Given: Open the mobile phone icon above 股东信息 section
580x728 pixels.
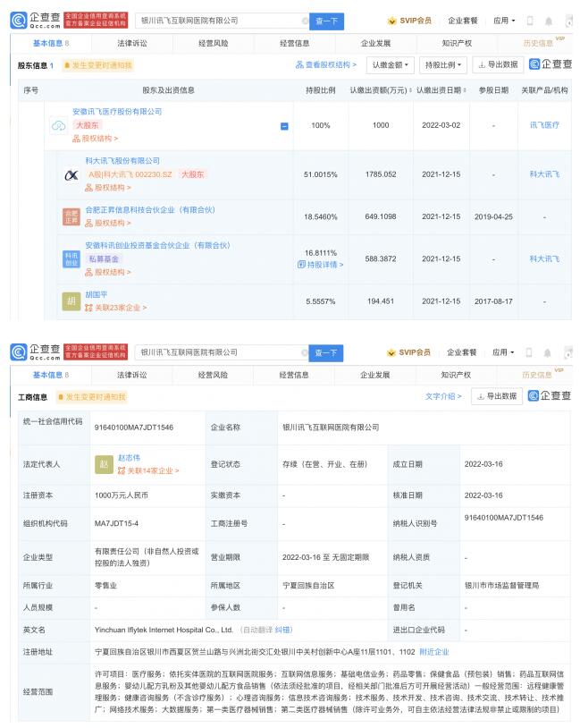Looking at the screenshot, I should point(530,21).
